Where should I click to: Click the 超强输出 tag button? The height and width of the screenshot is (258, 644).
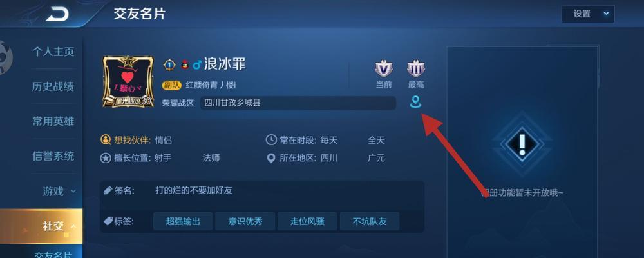pos(183,221)
